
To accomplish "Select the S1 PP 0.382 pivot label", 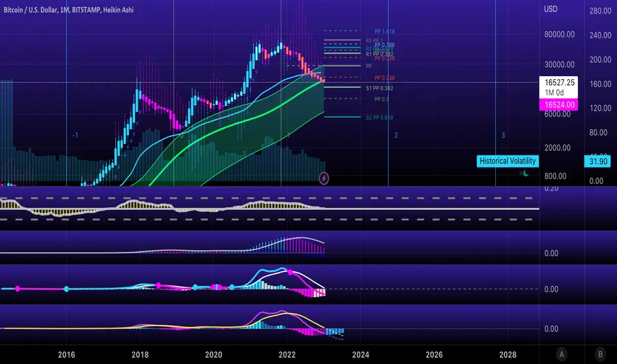I will click(379, 88).
